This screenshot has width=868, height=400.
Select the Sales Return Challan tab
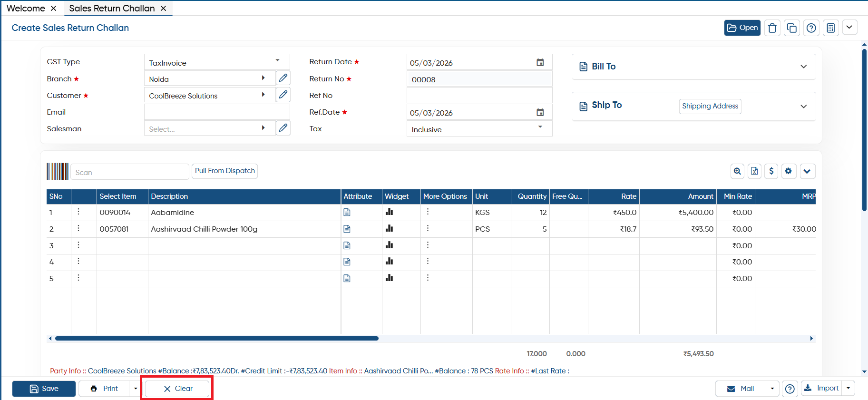(x=112, y=8)
